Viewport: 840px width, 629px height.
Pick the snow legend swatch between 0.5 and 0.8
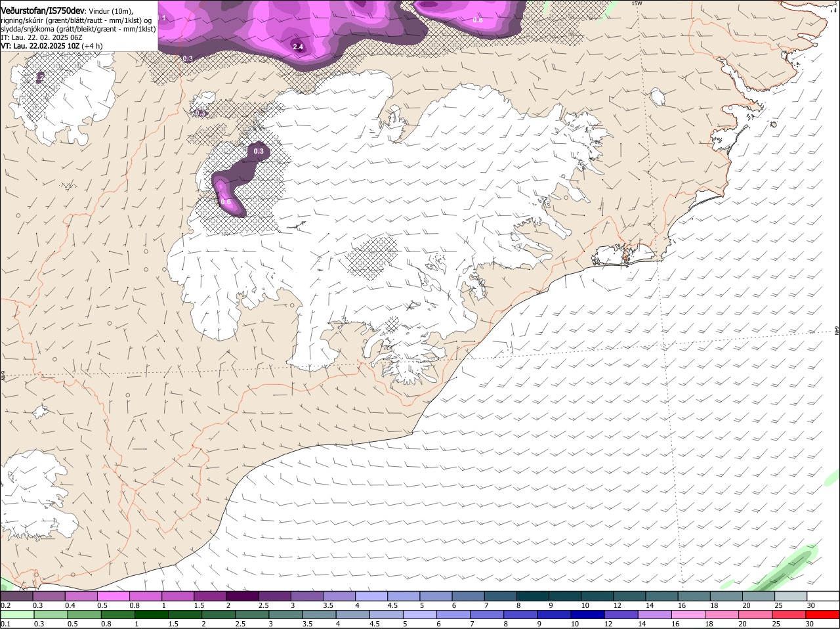113,596
